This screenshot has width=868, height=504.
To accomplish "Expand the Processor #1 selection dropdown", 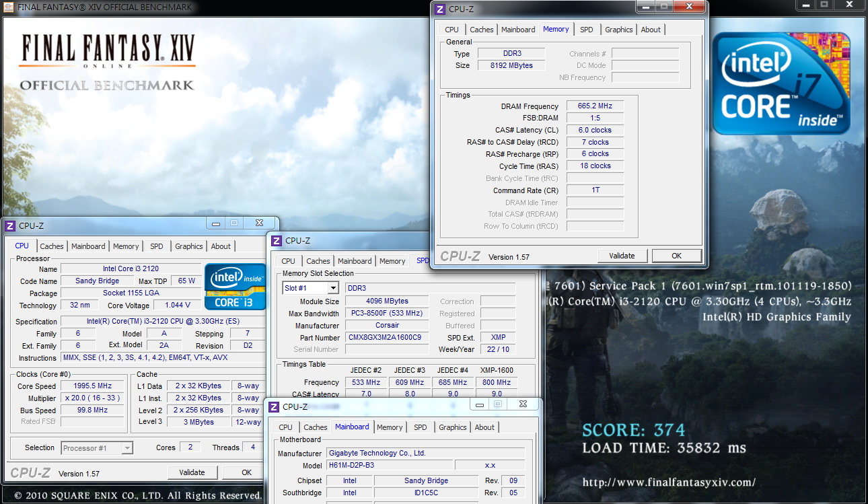I will pos(97,447).
